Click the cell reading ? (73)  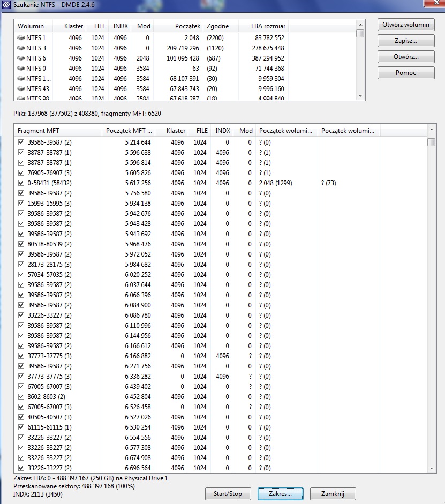point(328,183)
